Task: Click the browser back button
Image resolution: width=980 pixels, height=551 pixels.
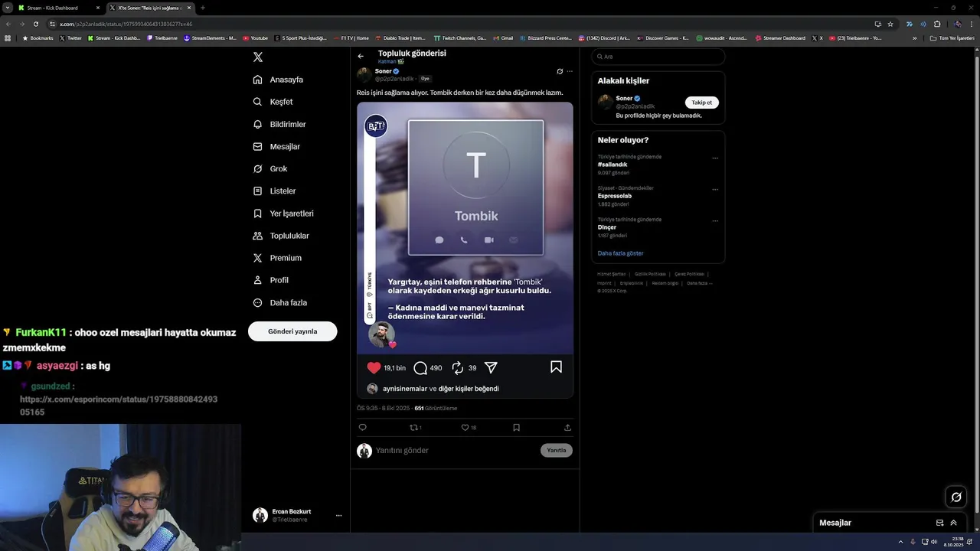Action: [8, 24]
